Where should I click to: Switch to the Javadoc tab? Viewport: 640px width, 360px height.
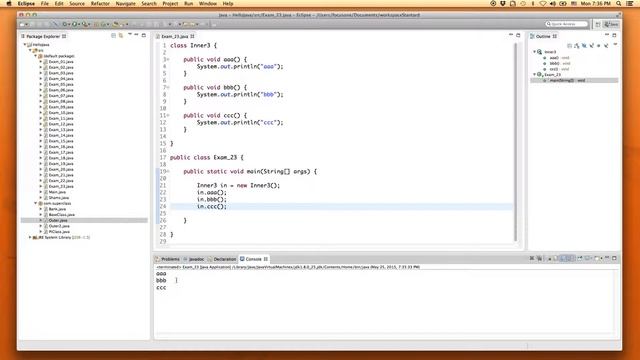tap(193, 259)
